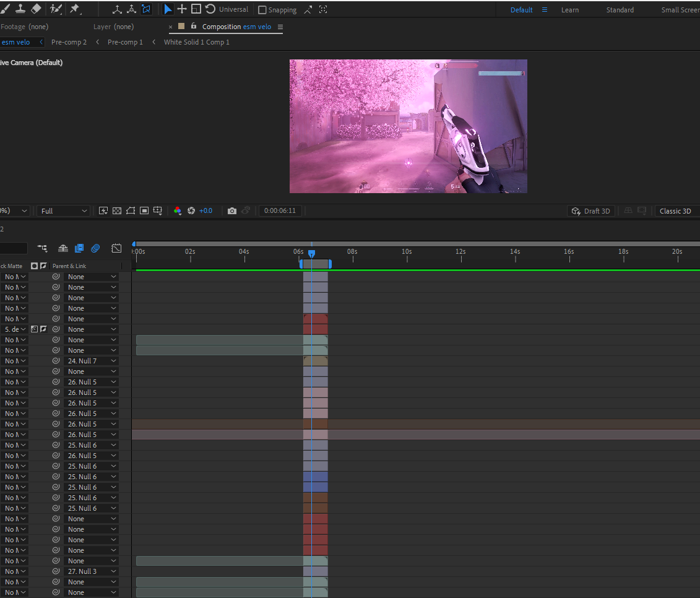Open the Default workspace hamburger menu
This screenshot has height=598, width=700.
pyautogui.click(x=545, y=10)
